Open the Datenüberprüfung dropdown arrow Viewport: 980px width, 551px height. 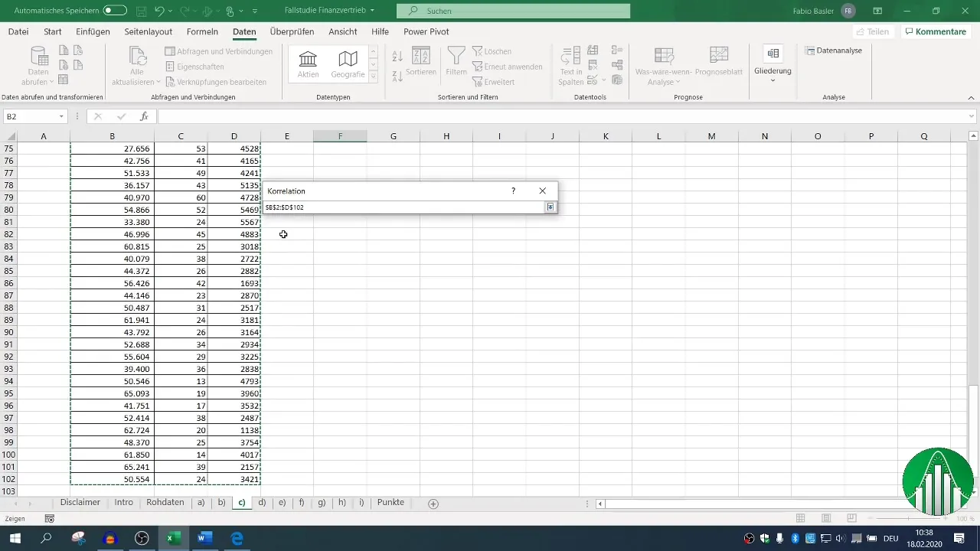(x=603, y=80)
